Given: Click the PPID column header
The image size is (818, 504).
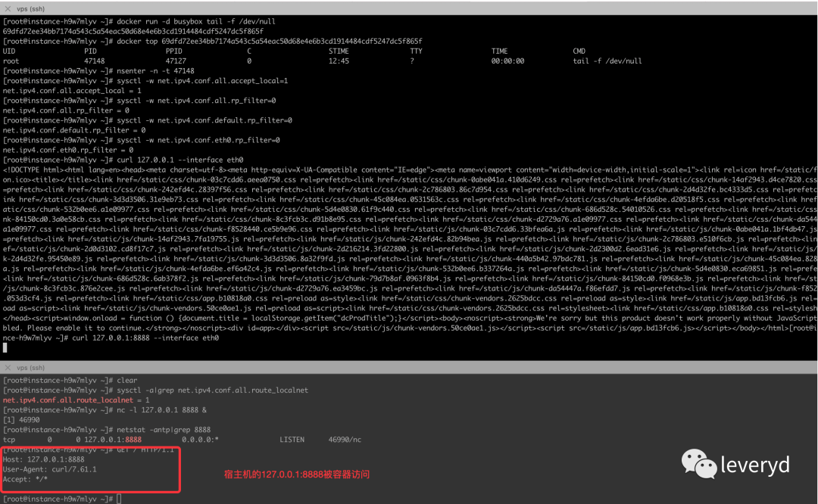Looking at the screenshot, I should point(173,51).
